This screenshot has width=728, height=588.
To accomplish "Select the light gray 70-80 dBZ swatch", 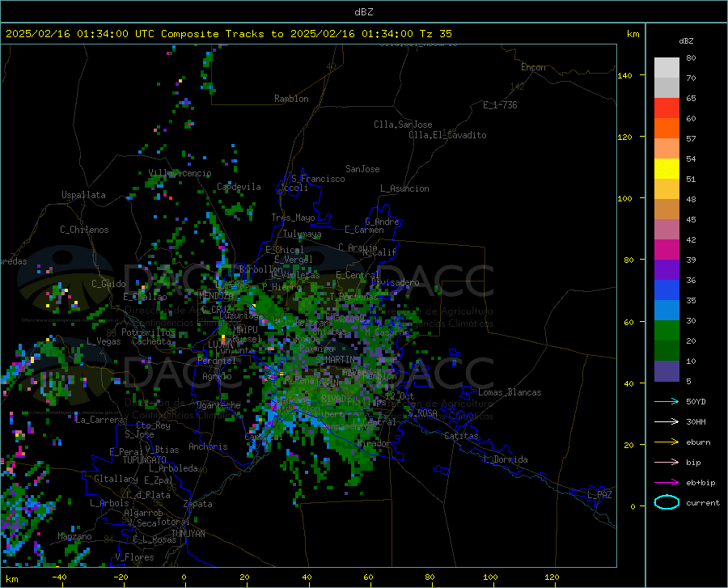I will (x=667, y=68).
